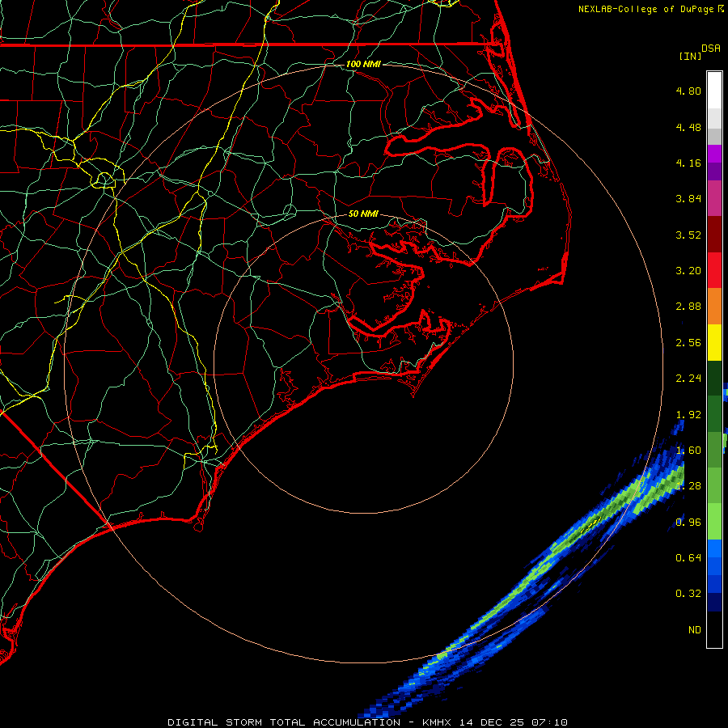Click the 2.56 legend value
728x728 pixels.
point(688,343)
